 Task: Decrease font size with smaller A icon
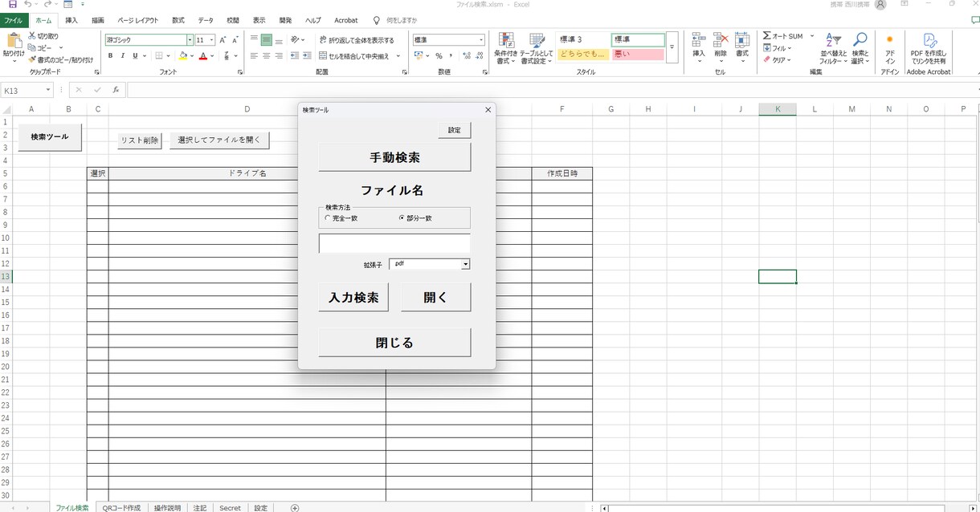pos(235,40)
